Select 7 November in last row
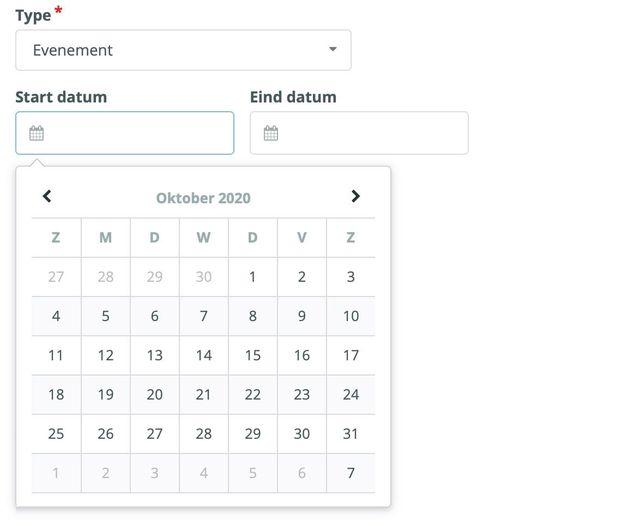640x526 pixels. pyautogui.click(x=351, y=473)
